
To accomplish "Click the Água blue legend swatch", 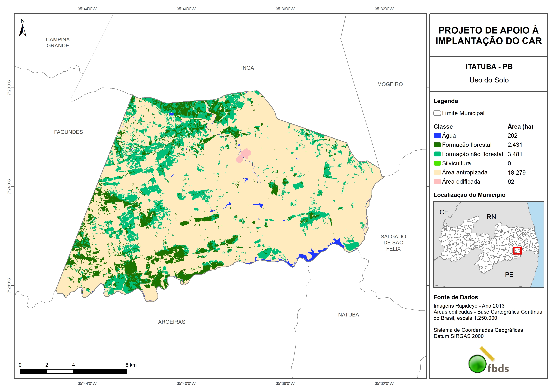I will [437, 136].
